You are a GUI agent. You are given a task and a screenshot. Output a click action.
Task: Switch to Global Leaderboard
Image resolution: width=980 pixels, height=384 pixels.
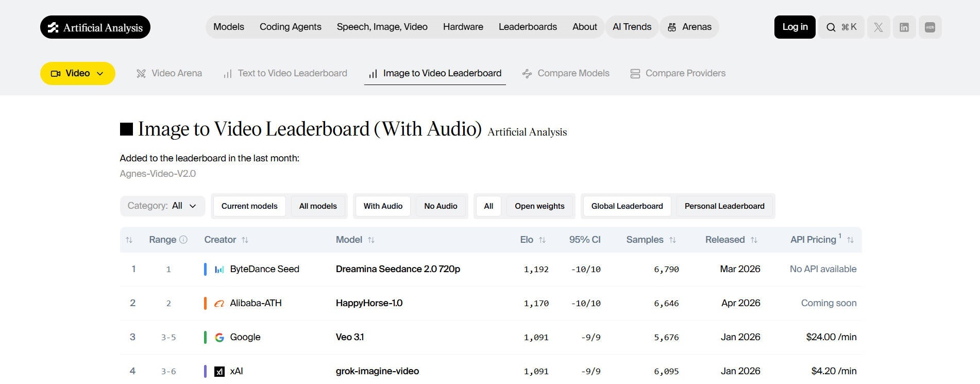coord(627,206)
